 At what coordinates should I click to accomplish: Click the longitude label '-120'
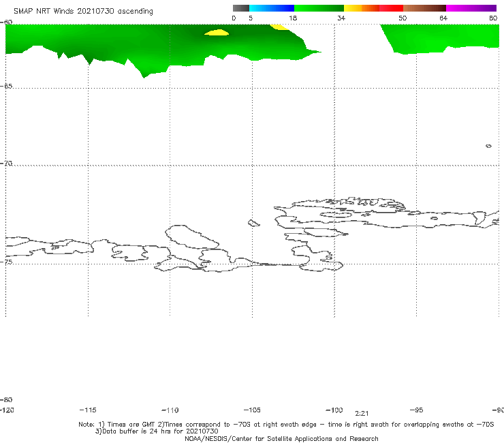pos(7,410)
